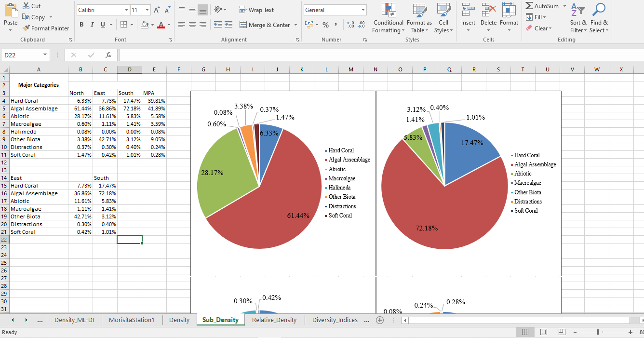The image size is (644, 338).
Task: Open the Format as Table menu
Action: click(x=419, y=18)
